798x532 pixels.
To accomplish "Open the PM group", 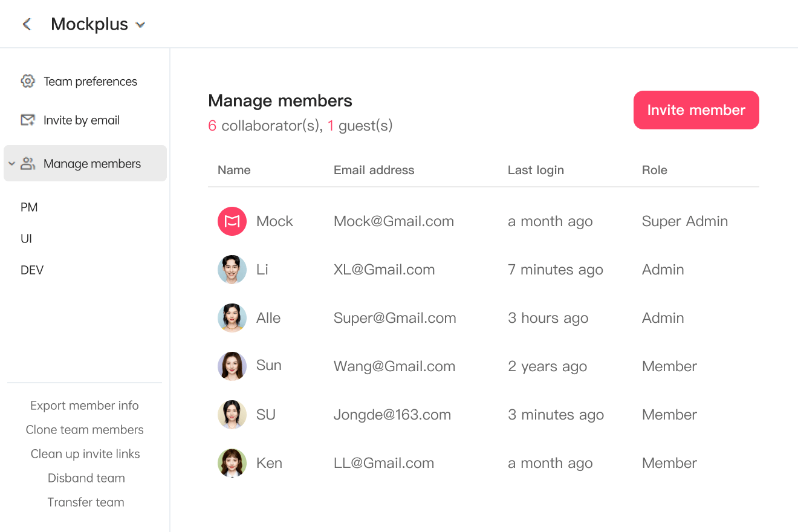I will [x=29, y=207].
